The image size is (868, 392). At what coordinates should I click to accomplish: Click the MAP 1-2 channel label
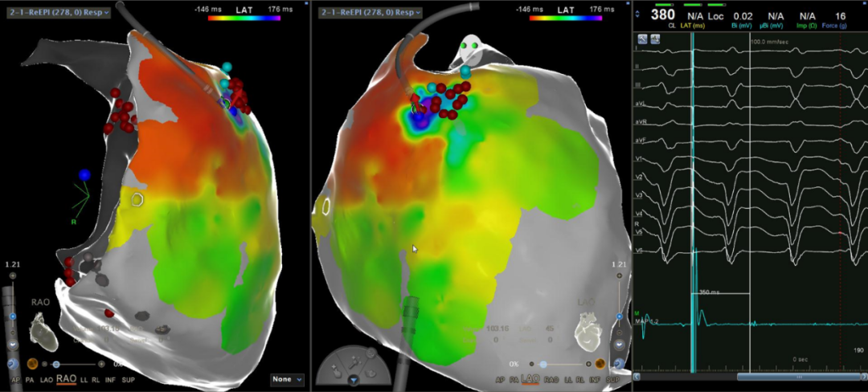tap(646, 321)
